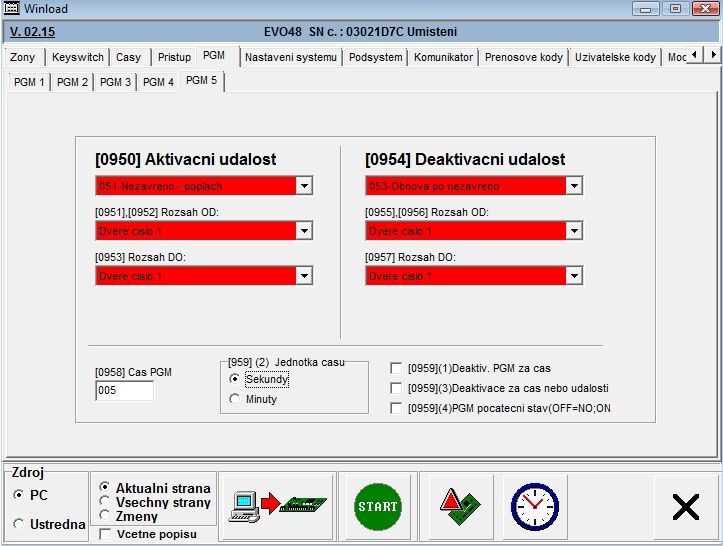Select the Minuty time unit radio button
This screenshot has height=546, width=723.
tap(235, 399)
